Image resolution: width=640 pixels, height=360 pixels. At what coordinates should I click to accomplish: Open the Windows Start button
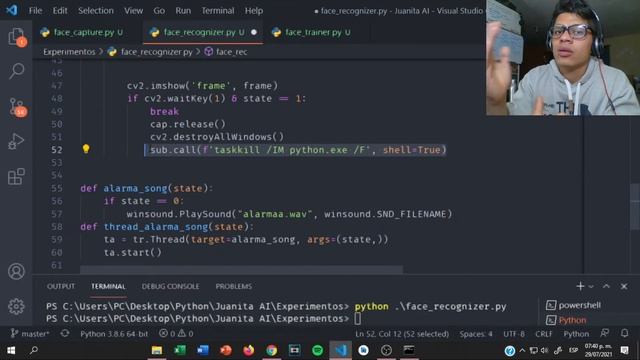click(11, 350)
